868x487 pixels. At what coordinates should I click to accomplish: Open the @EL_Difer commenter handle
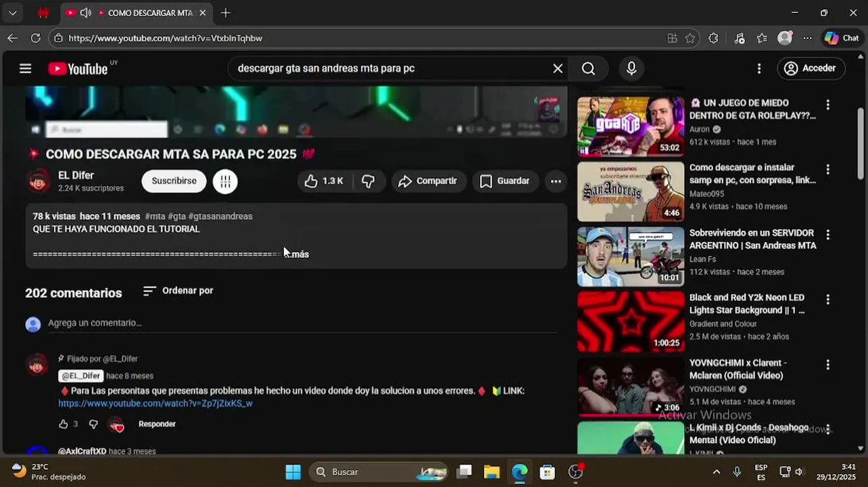pos(81,376)
